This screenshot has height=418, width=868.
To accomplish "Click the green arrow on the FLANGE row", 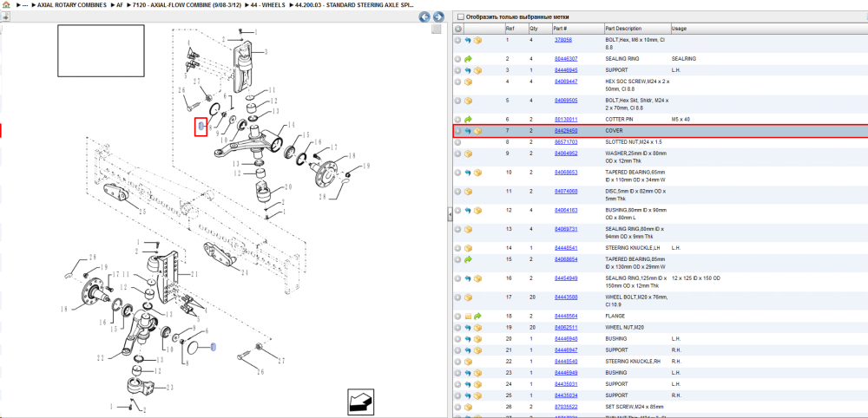I will coord(477,317).
